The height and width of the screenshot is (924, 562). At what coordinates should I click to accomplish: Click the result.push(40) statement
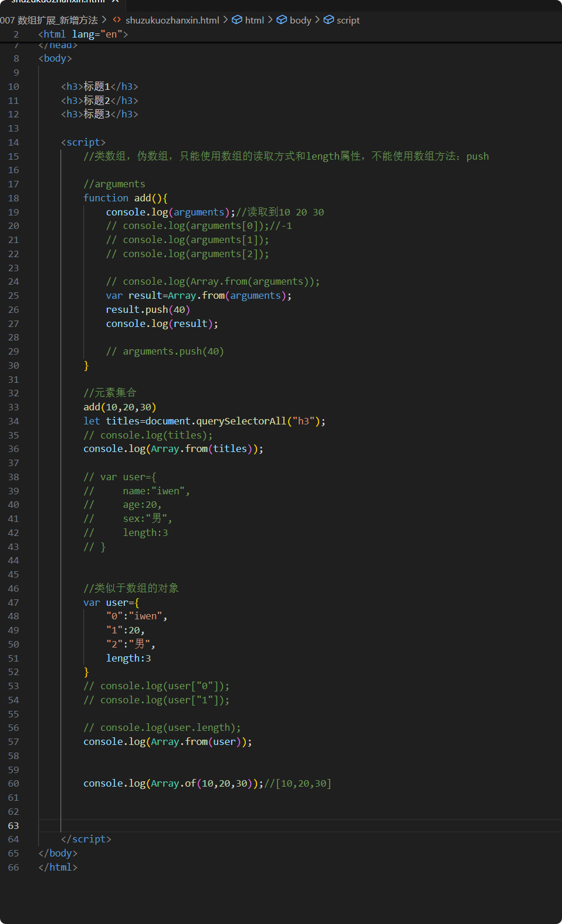148,310
